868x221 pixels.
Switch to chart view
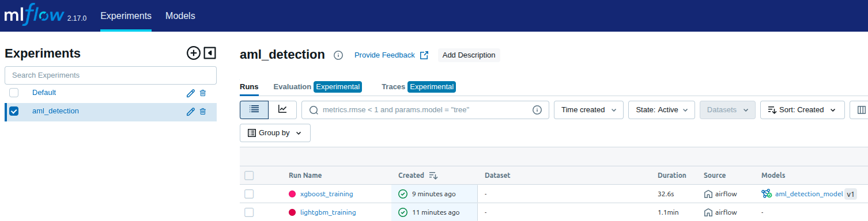(282, 109)
